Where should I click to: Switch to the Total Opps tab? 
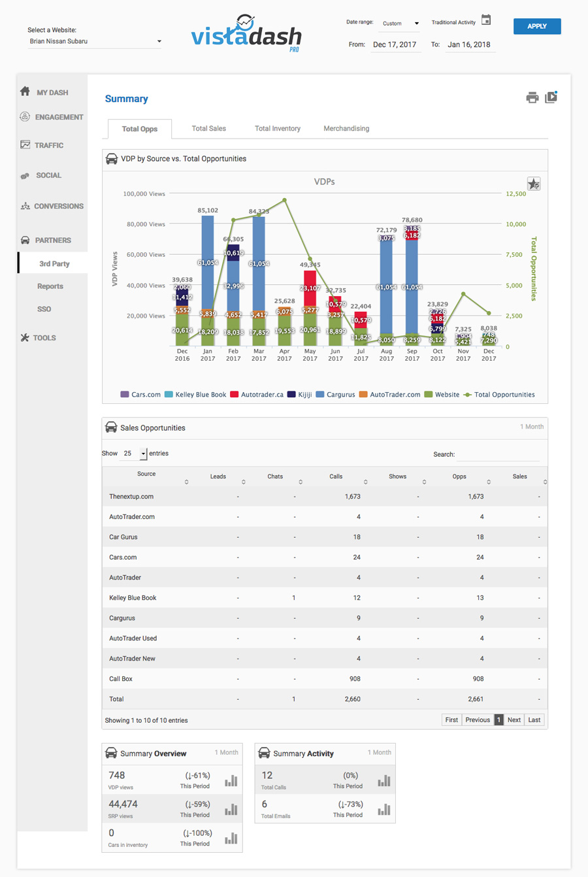(x=140, y=129)
